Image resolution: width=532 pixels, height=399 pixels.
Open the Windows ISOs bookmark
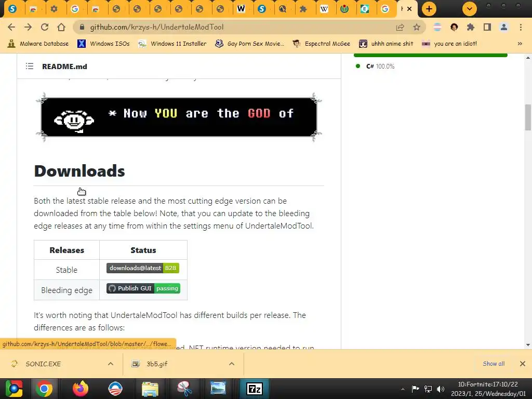103,44
